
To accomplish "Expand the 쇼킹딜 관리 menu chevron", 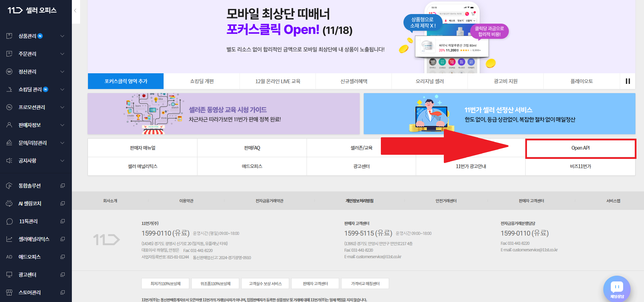I will tap(62, 89).
